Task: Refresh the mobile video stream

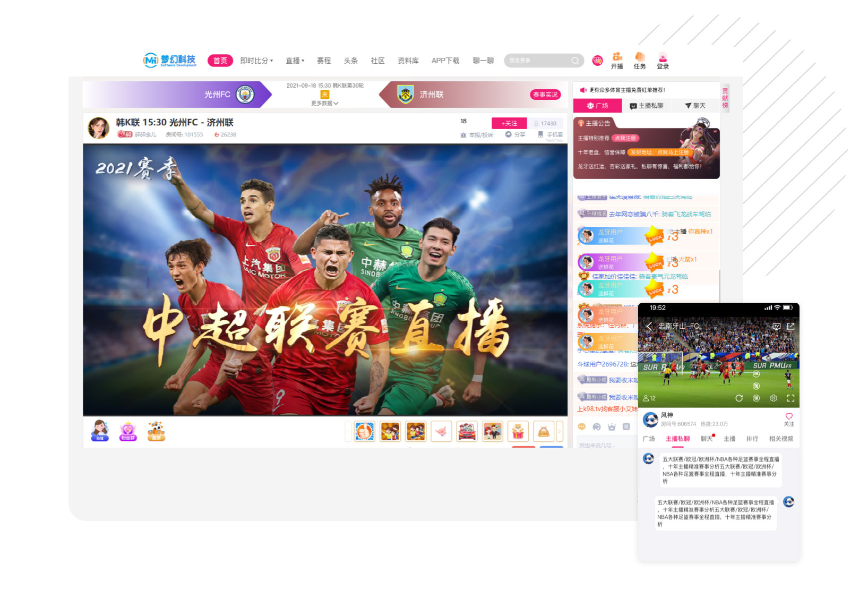Action: coord(739,398)
